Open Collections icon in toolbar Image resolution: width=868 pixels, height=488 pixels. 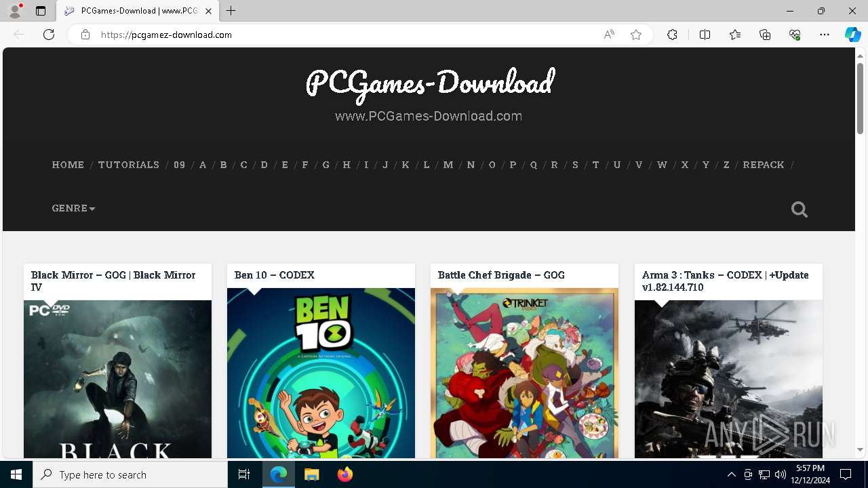click(x=765, y=35)
